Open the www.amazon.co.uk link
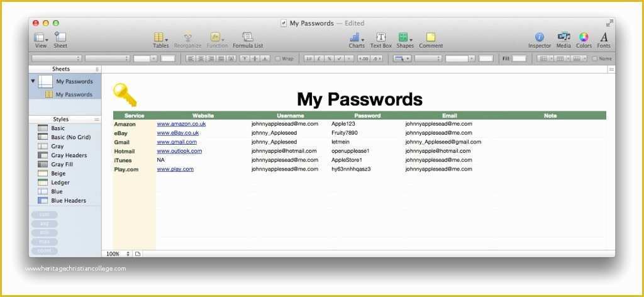Viewport: 644px width, 297px height. 181,124
